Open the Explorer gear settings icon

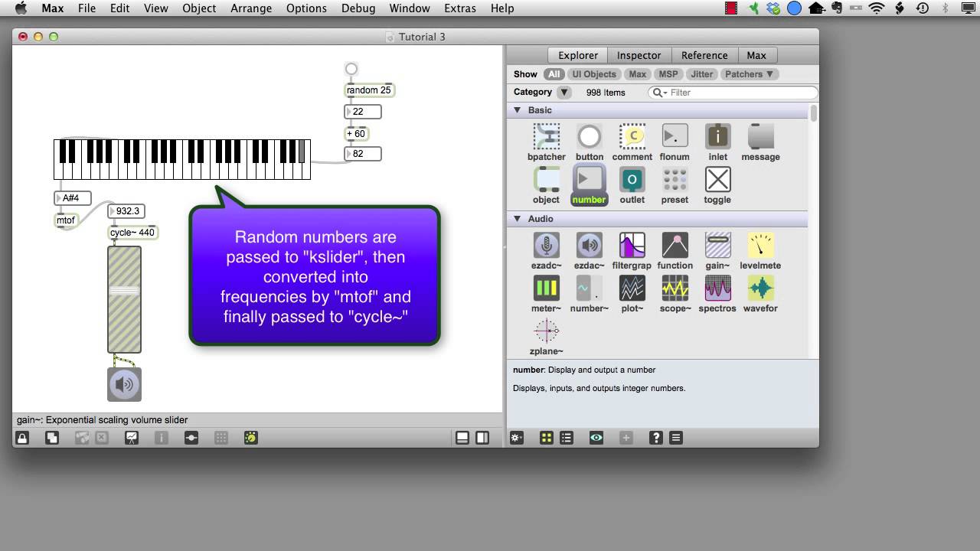[x=517, y=438]
